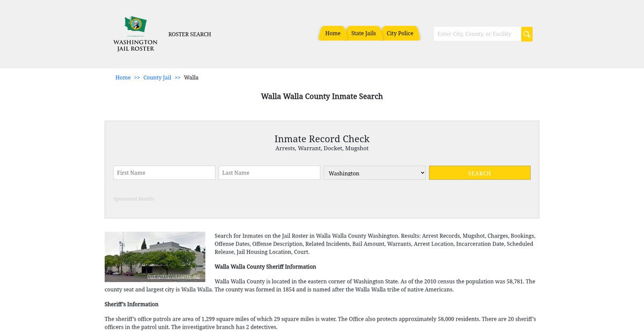
Task: Click the magnifying glass search icon
Action: (526, 34)
